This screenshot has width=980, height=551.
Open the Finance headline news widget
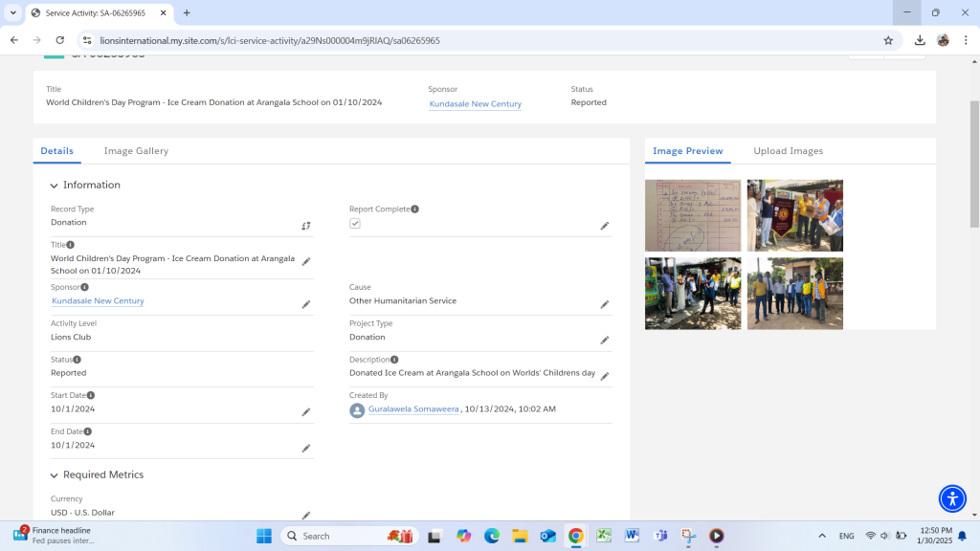click(55, 536)
